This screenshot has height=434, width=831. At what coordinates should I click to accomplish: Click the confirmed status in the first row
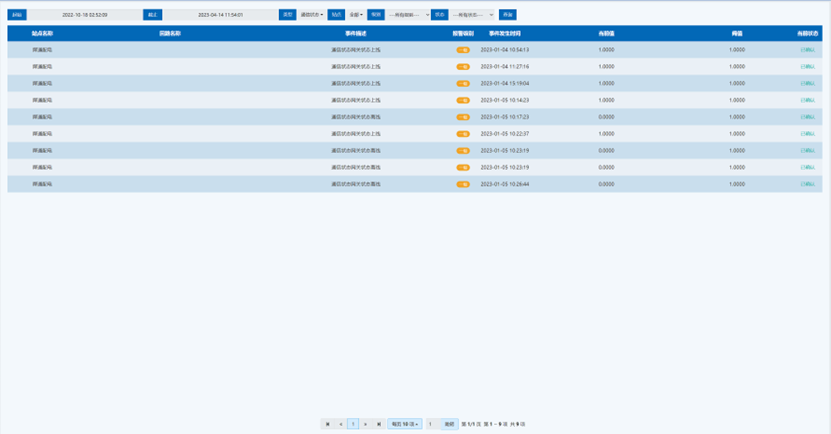[807, 50]
